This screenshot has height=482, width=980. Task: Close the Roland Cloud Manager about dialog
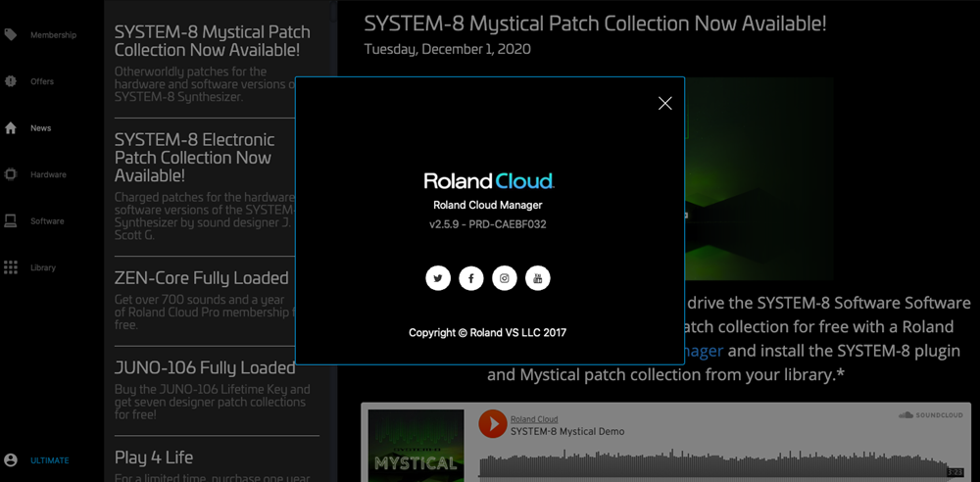pos(665,104)
